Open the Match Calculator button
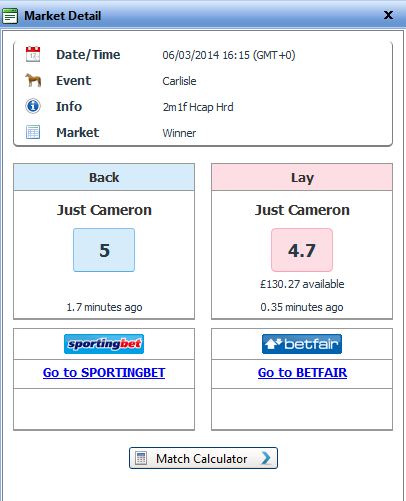The height and width of the screenshot is (501, 406). pos(203,458)
